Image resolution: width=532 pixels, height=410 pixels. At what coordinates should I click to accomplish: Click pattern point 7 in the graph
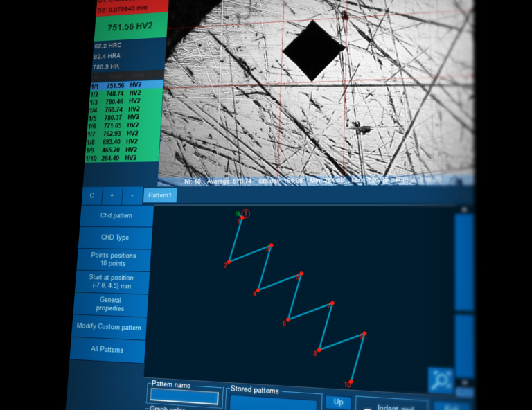pyautogui.click(x=332, y=303)
